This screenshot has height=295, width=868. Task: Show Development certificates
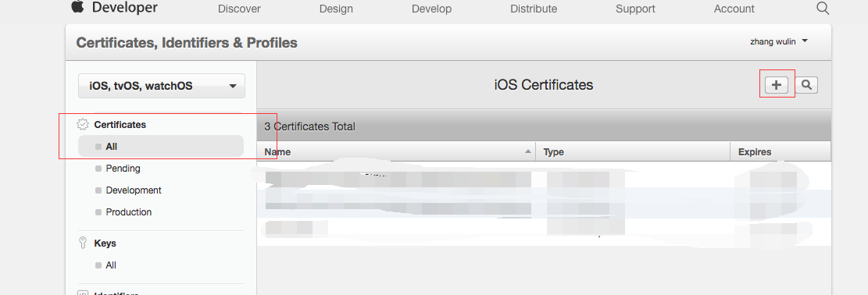[134, 190]
